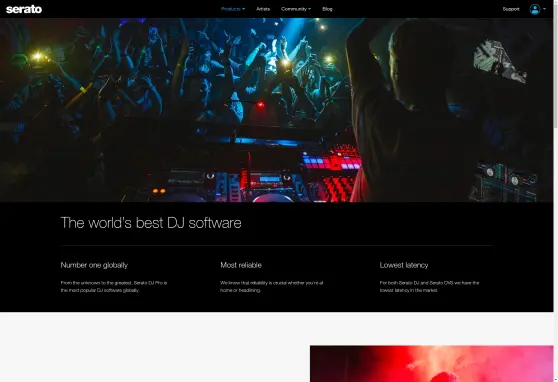The width and height of the screenshot is (558, 382).
Task: Open the Products dropdown menu
Action: pyautogui.click(x=233, y=9)
